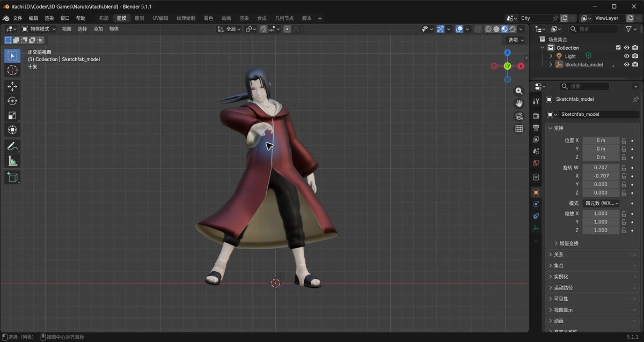Screen dimensions: 644x342
Task: Switch to the 雕刻 workspace tab
Action: (140, 18)
